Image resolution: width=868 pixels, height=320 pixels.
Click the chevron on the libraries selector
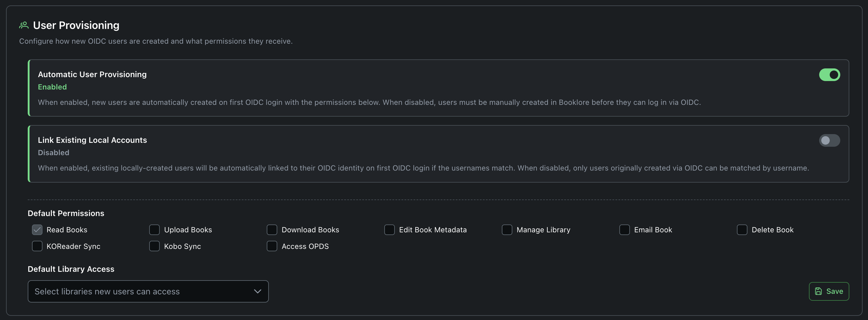click(x=257, y=291)
